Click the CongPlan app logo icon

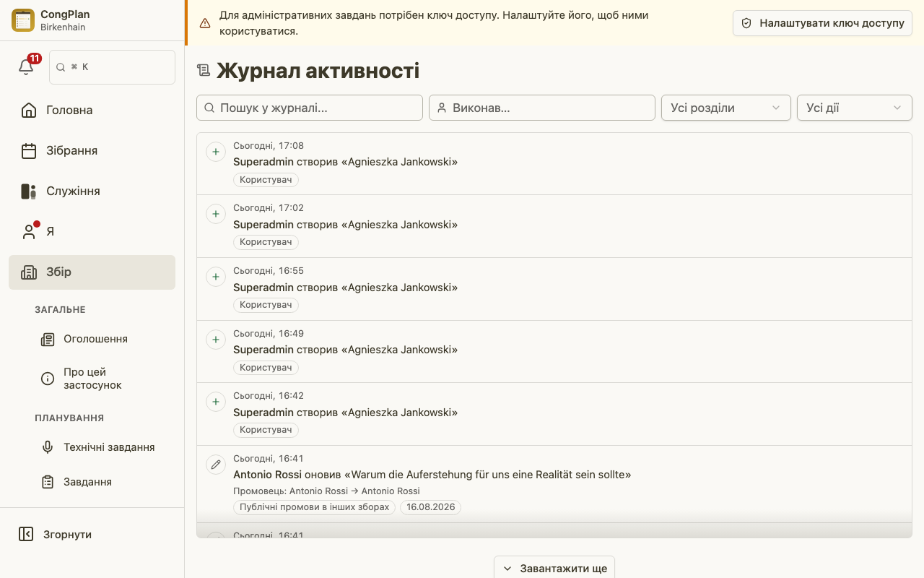pyautogui.click(x=23, y=20)
